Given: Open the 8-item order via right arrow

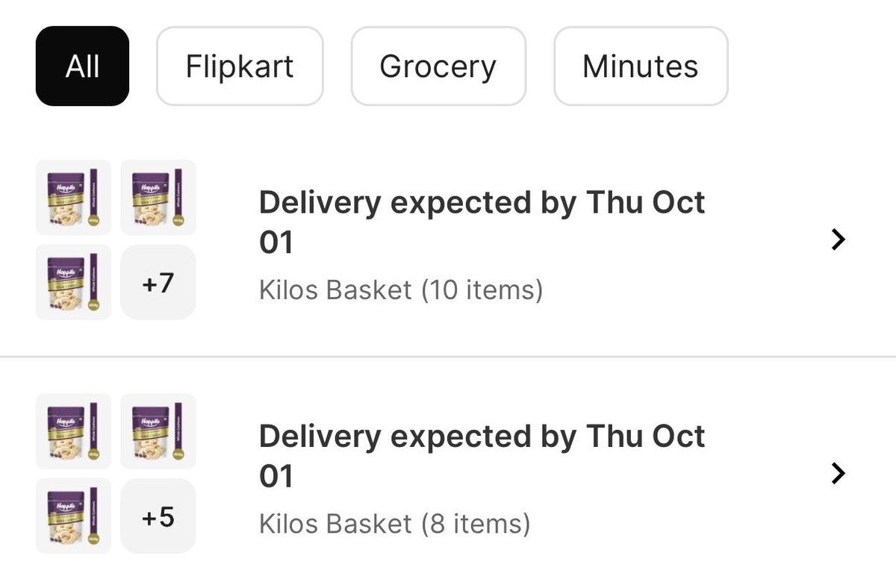Looking at the screenshot, I should pos(839,473).
